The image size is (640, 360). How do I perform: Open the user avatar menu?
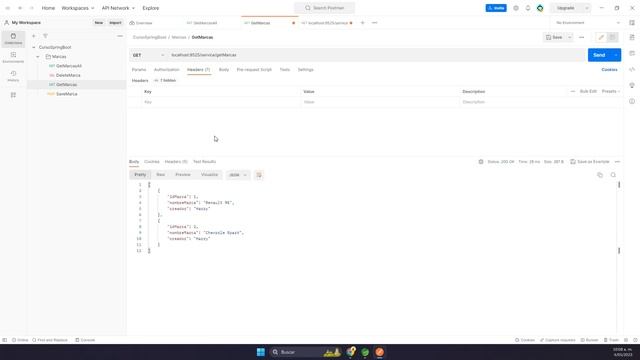pyautogui.click(x=540, y=8)
